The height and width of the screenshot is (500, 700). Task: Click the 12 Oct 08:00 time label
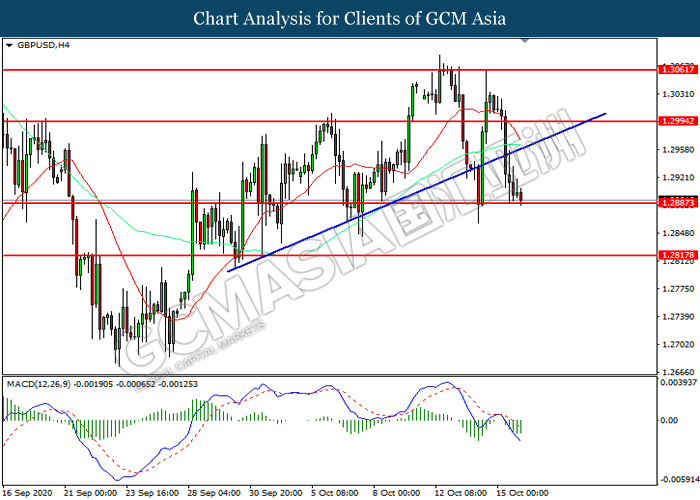coord(461,493)
